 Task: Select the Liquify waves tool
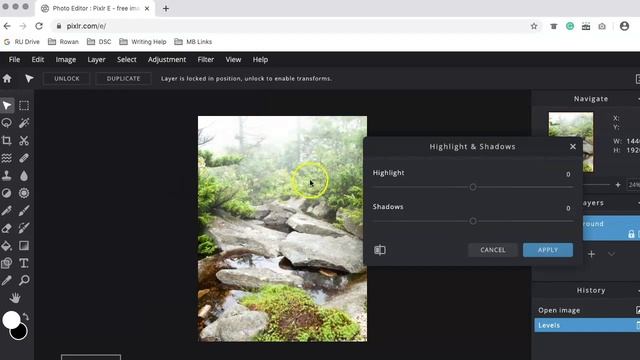point(7,158)
